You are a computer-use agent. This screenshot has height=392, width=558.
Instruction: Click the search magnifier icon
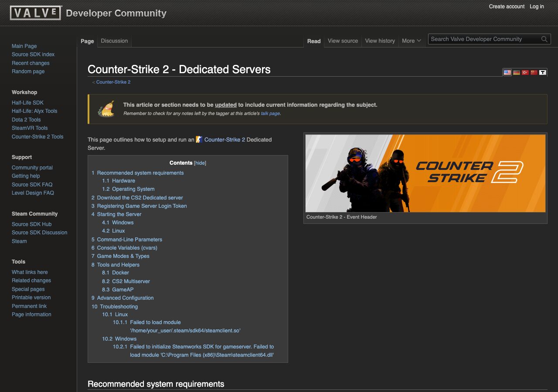click(544, 39)
